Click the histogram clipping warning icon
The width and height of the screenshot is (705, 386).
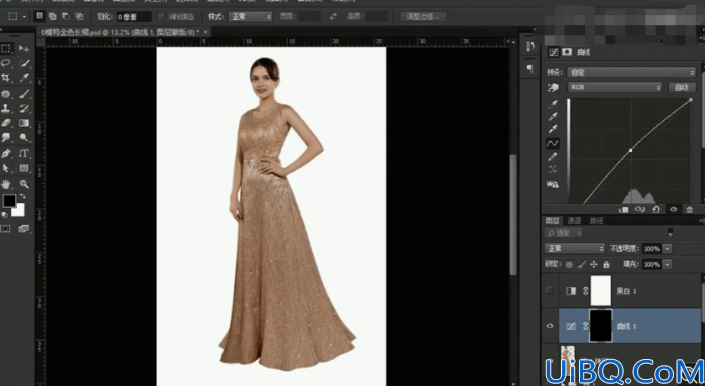pyautogui.click(x=553, y=184)
